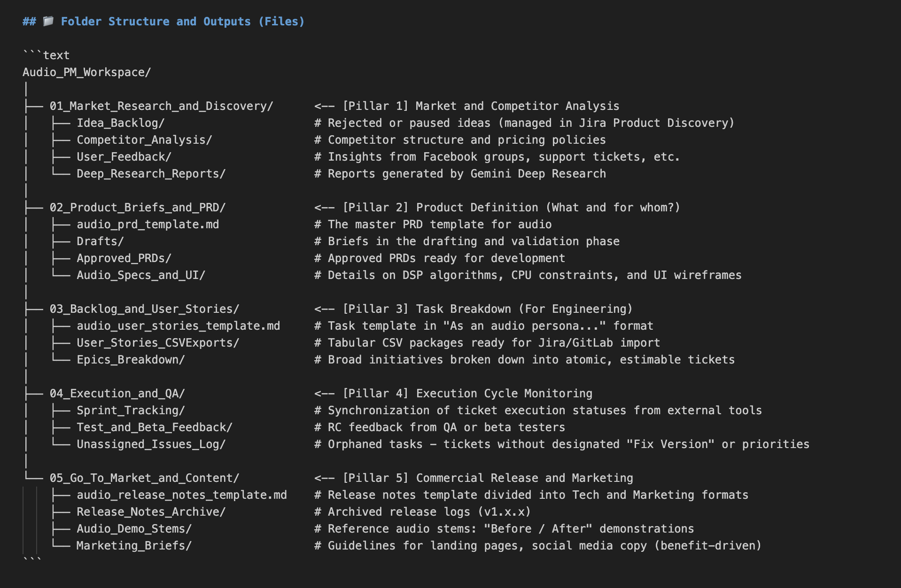
Task: Select the User_Stories_CSVExports folder entry
Action: [158, 343]
